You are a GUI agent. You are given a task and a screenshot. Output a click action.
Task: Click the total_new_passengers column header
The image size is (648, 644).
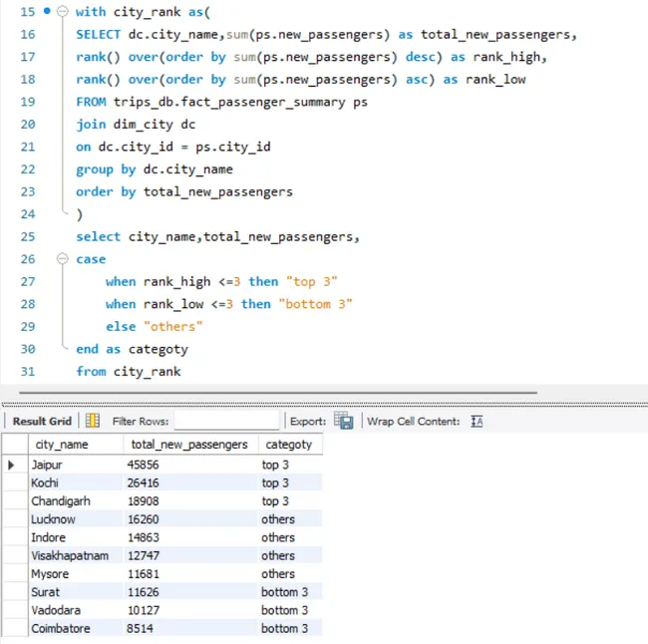pyautogui.click(x=188, y=445)
